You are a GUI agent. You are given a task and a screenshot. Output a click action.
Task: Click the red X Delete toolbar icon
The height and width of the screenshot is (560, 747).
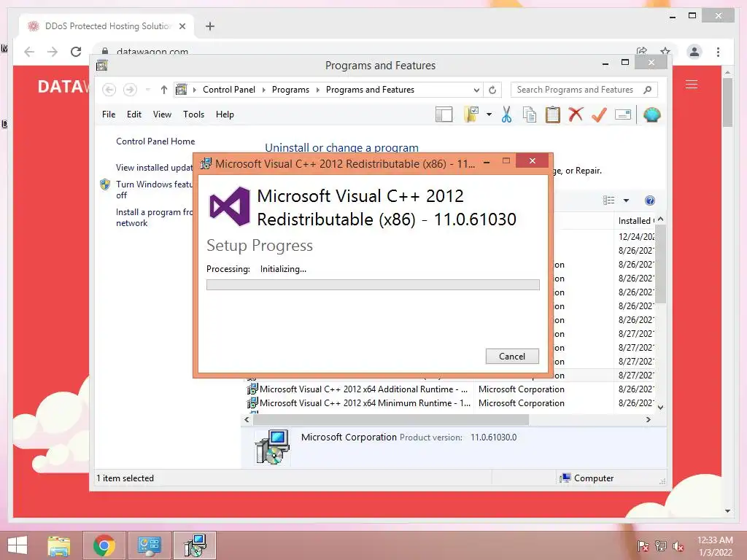pyautogui.click(x=576, y=114)
